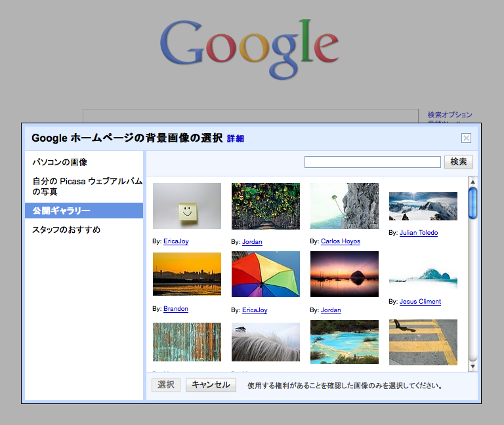Open EricaJoy link under umbrella image

point(255,310)
